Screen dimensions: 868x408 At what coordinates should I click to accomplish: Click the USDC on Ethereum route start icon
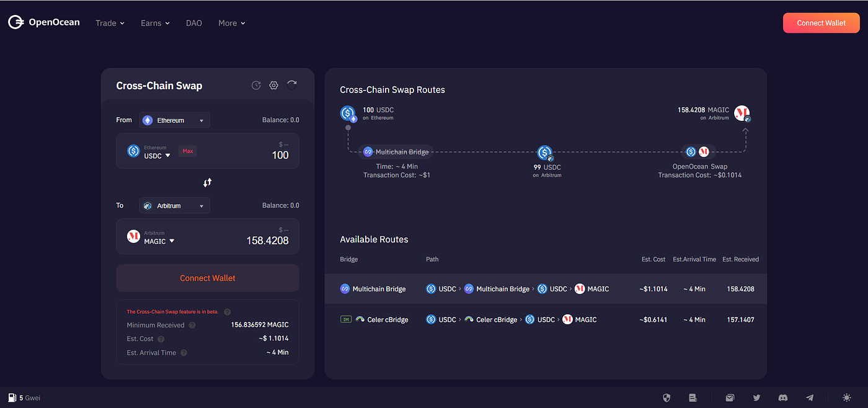[348, 113]
